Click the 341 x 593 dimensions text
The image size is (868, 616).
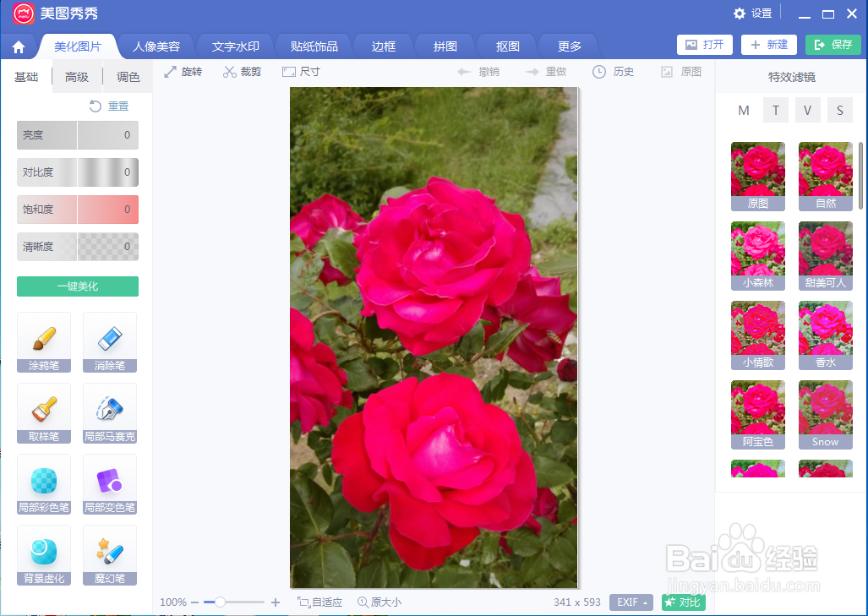coord(576,602)
